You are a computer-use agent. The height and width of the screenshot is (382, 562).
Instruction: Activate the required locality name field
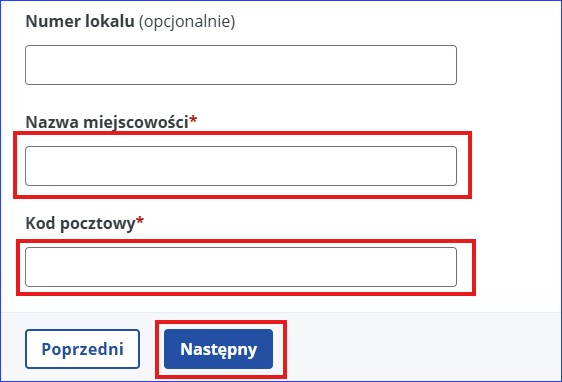pos(241,166)
